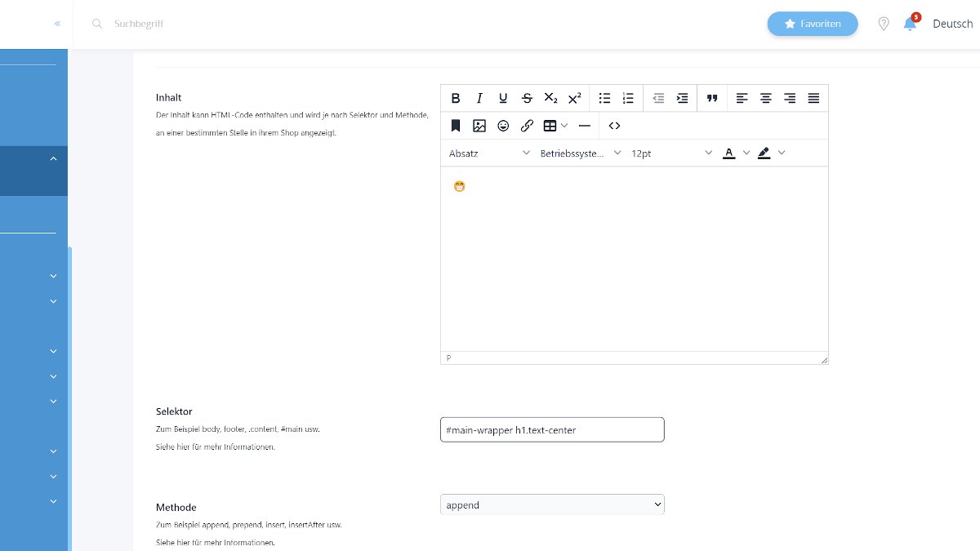Screen dimensions: 980x551
Task: Click the search magnifier icon
Action: coord(97,24)
